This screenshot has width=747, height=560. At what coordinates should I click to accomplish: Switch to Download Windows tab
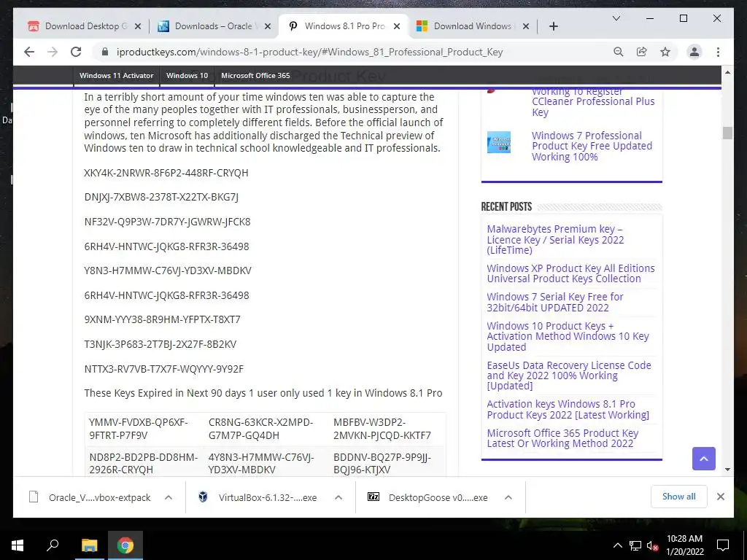pyautogui.click(x=473, y=26)
